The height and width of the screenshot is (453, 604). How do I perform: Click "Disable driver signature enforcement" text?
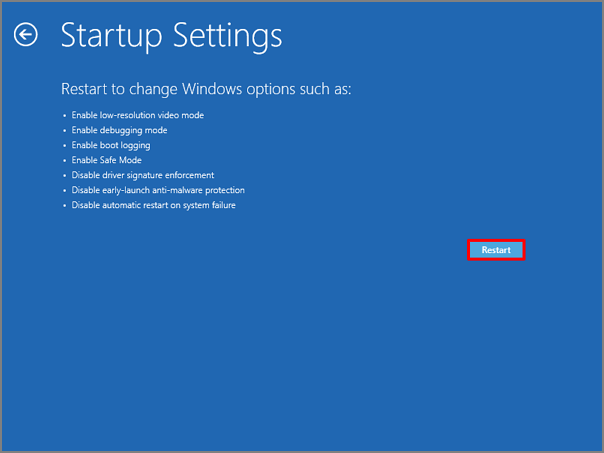(143, 175)
